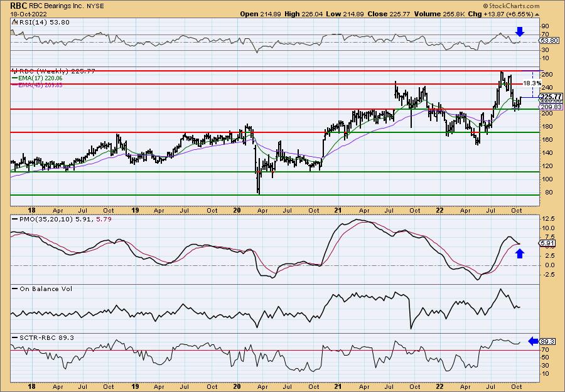
Task: Open the StockCharts.com copyright link
Action: 511,6
